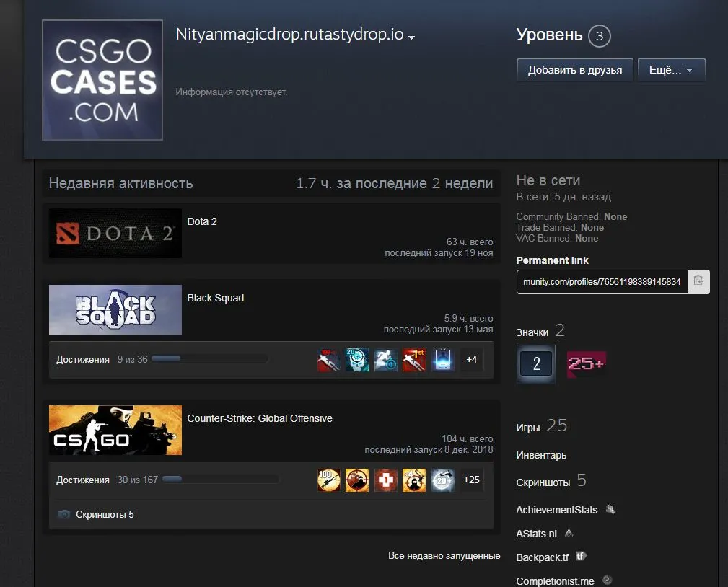Open the Completionist.me link

556,581
